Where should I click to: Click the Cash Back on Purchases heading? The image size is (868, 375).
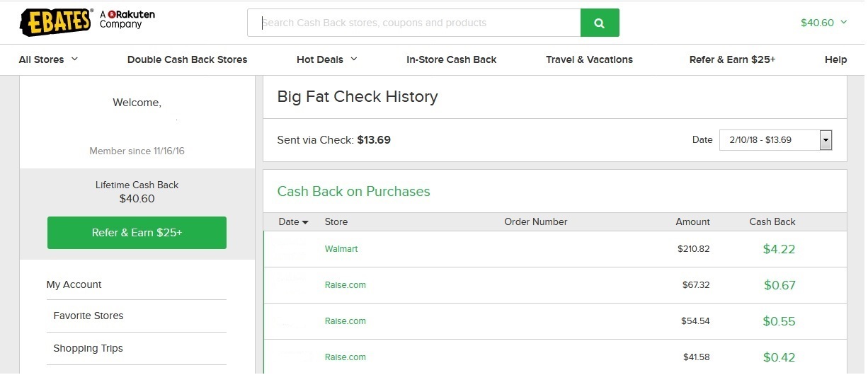pos(354,191)
